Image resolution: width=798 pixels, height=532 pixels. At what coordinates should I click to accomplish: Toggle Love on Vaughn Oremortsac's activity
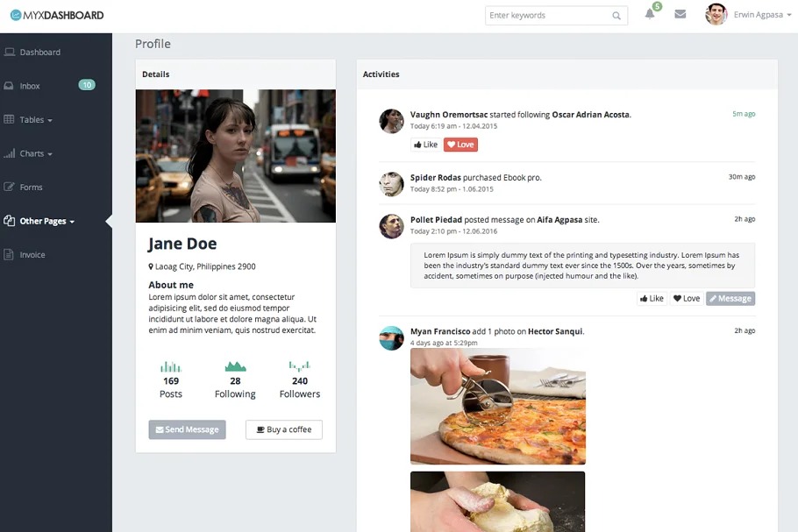click(460, 145)
